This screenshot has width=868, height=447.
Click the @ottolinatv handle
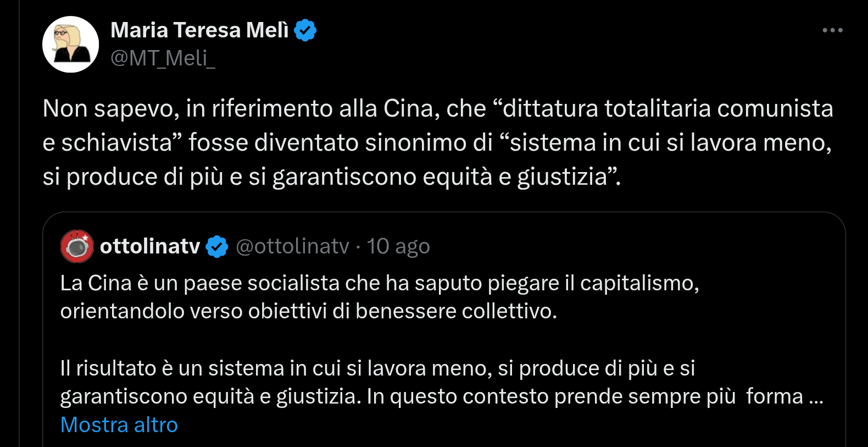coord(293,246)
